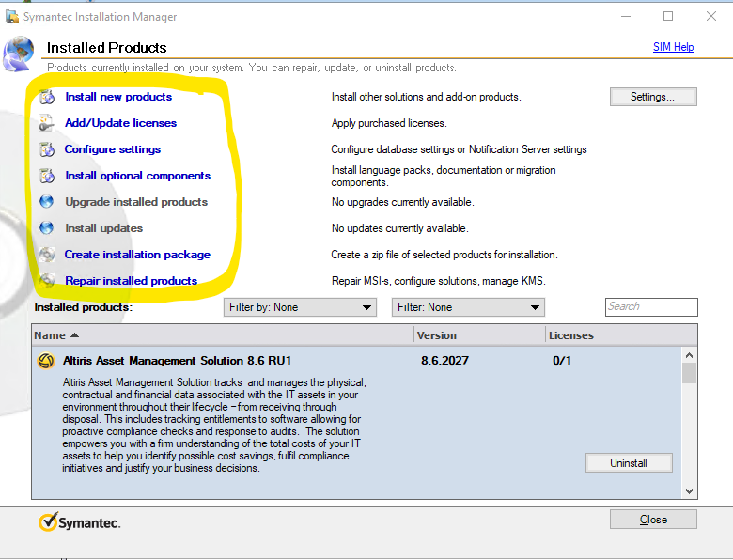The image size is (733, 560).
Task: Click the Symantec Installation Manager title bar icon
Action: [11, 17]
